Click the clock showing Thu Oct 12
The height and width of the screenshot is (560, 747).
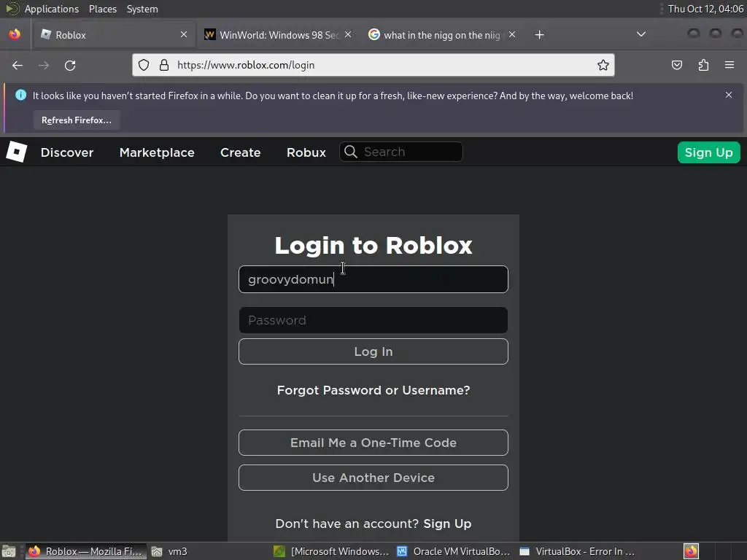[x=705, y=9]
